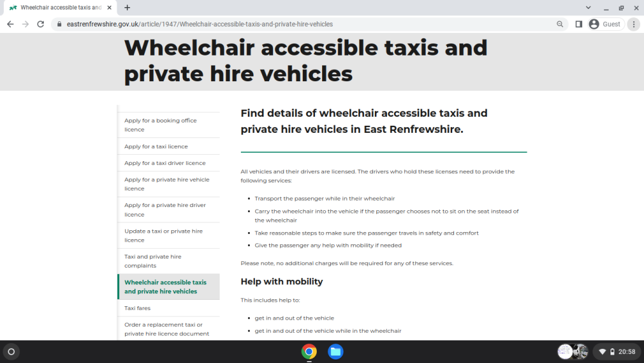Open the zoom magnifier icon in address bar

click(x=560, y=25)
